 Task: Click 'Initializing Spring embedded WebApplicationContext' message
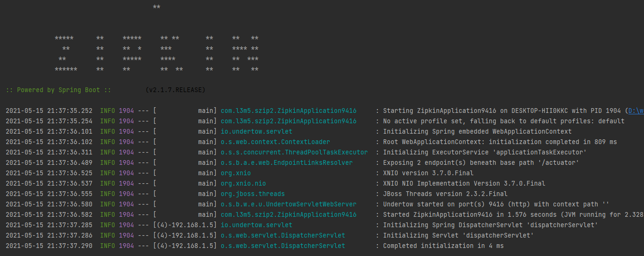point(477,132)
